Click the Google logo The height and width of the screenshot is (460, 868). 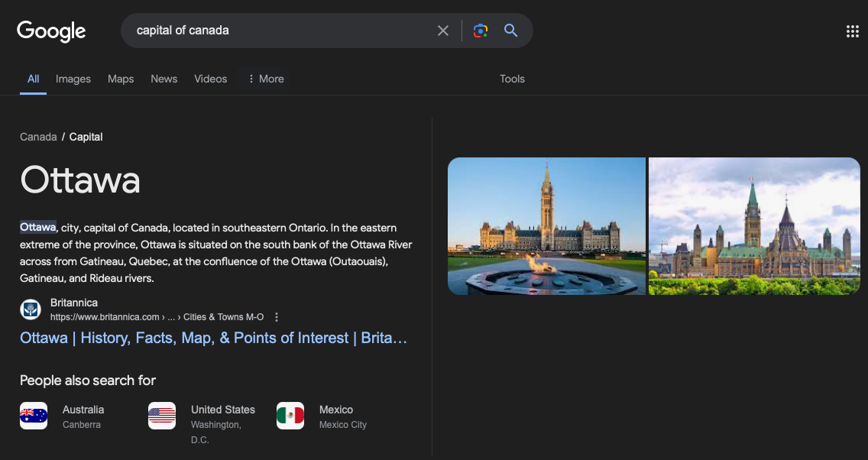(50, 31)
